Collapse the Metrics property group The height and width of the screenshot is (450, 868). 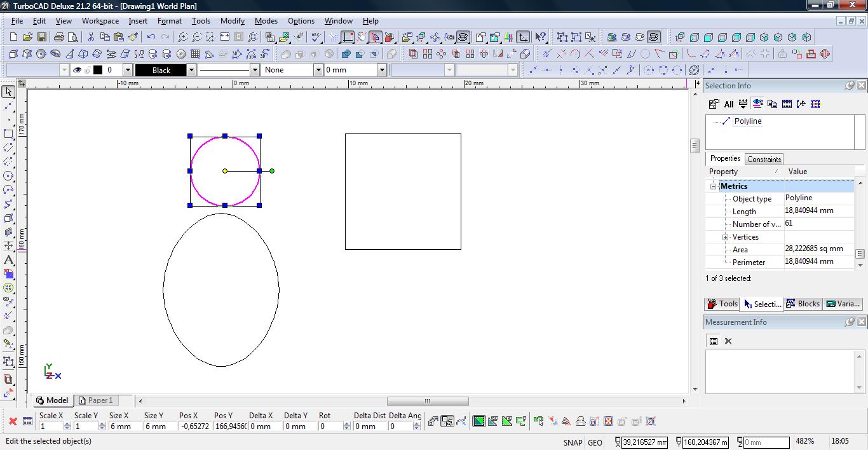click(714, 186)
